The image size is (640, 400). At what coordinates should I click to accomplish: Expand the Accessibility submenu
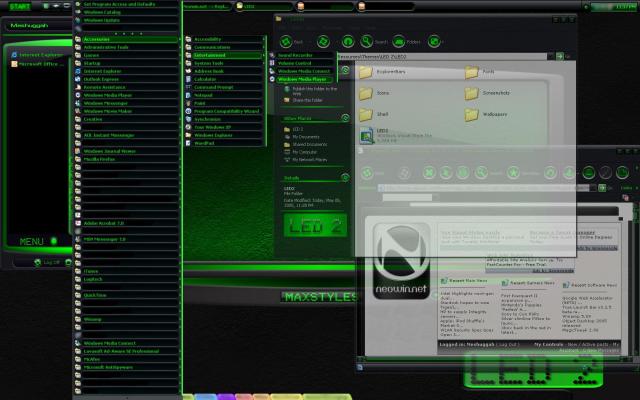coord(224,39)
